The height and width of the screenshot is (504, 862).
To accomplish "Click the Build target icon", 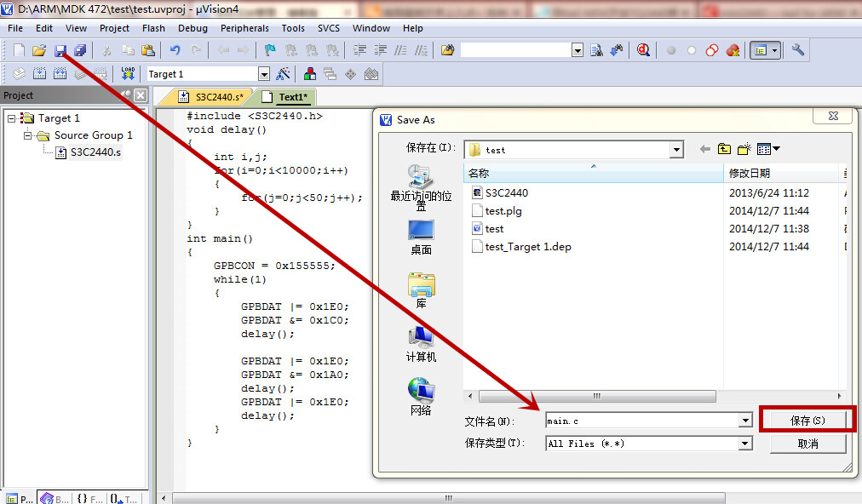I will [x=39, y=74].
